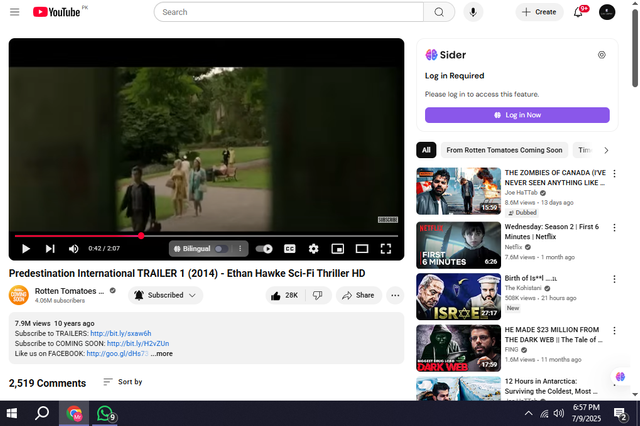Open Windows taskbar search

point(41,414)
